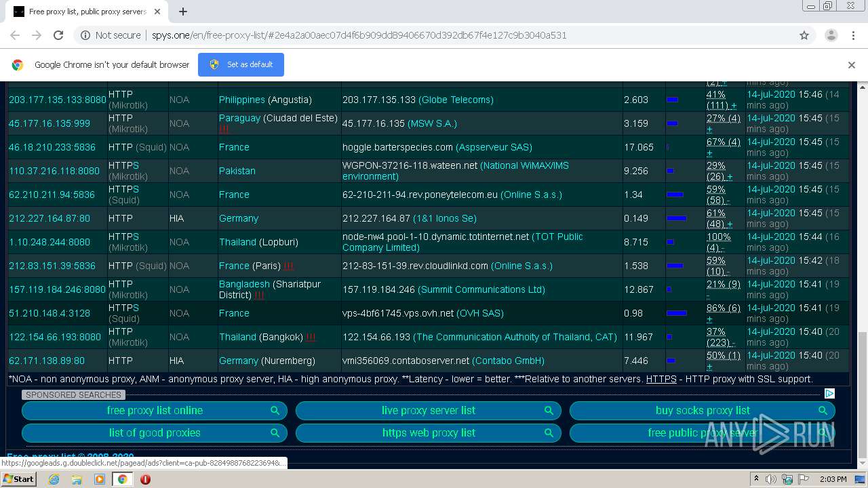
Task: Click system clock showing 2:03 PM
Action: click(x=833, y=479)
